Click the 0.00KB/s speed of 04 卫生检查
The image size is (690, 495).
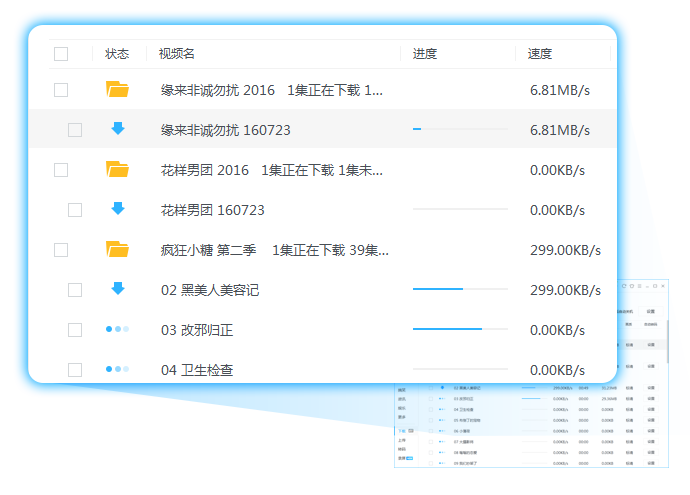557,370
